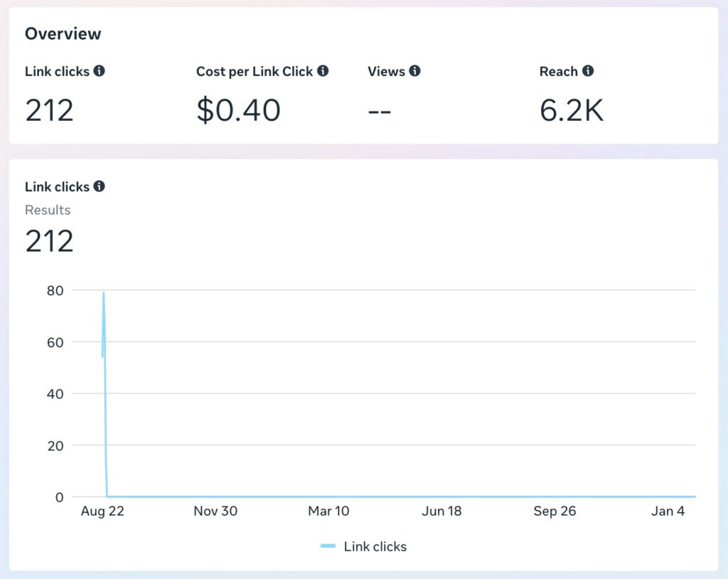728x579 pixels.
Task: Click the blue Link clicks legend swatch
Action: [x=328, y=546]
